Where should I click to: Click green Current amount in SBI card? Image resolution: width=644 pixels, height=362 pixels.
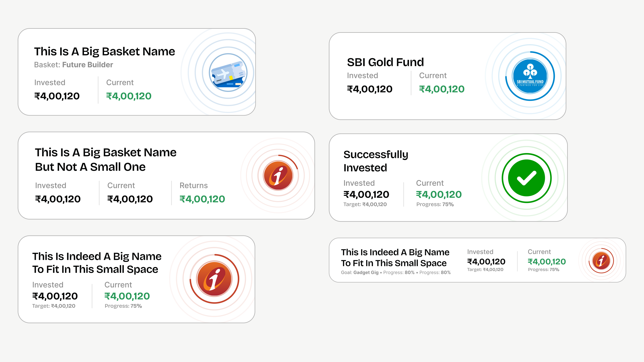[442, 89]
